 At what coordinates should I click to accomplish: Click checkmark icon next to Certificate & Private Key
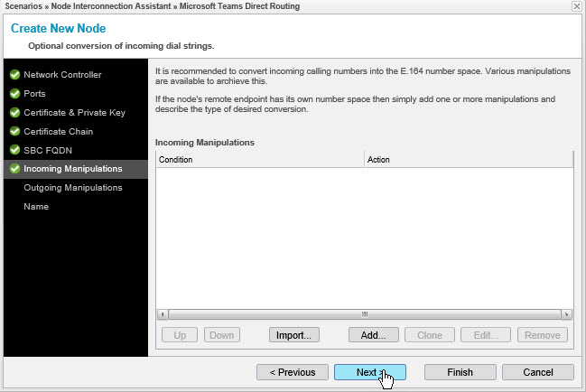pos(14,113)
